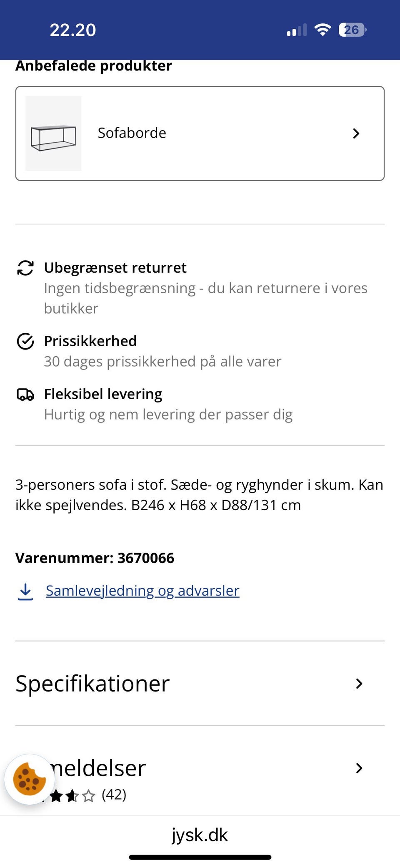400x868 pixels.
Task: Open the cookie settings icon
Action: 29,779
